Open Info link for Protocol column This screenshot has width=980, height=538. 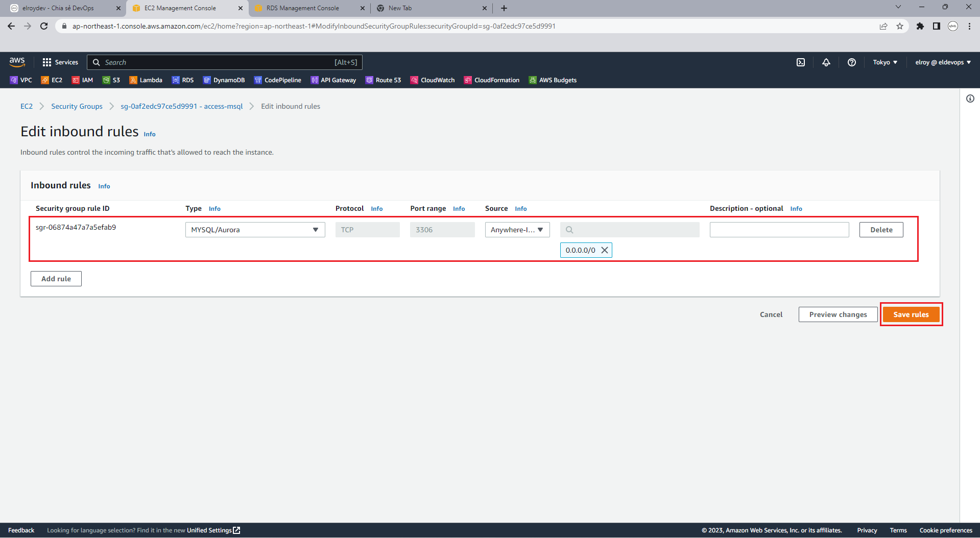pyautogui.click(x=377, y=209)
